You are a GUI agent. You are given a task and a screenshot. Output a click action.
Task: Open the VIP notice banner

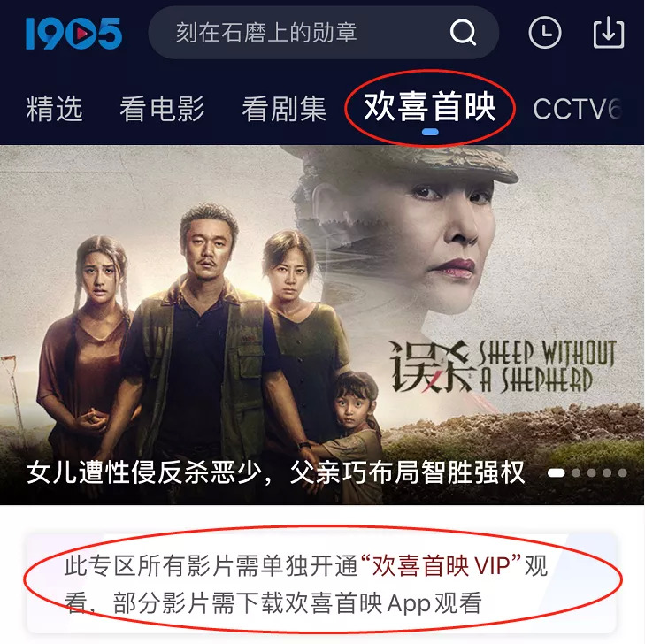pos(322,583)
